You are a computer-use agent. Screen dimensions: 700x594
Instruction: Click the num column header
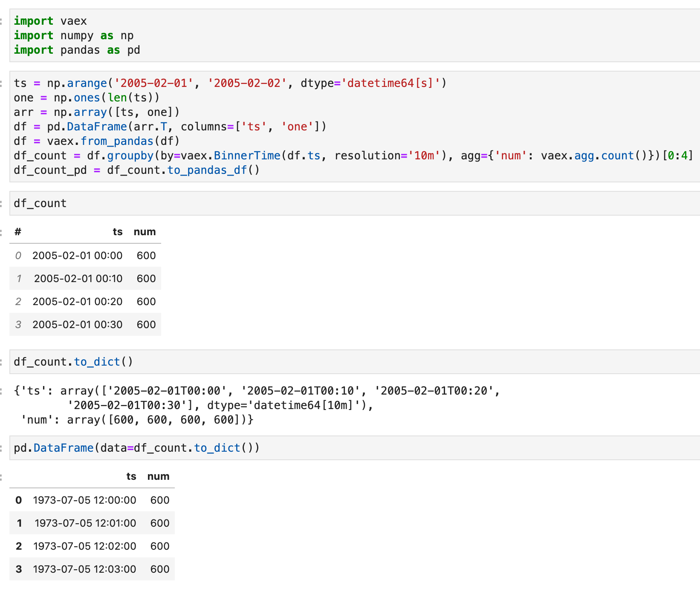[x=145, y=232]
